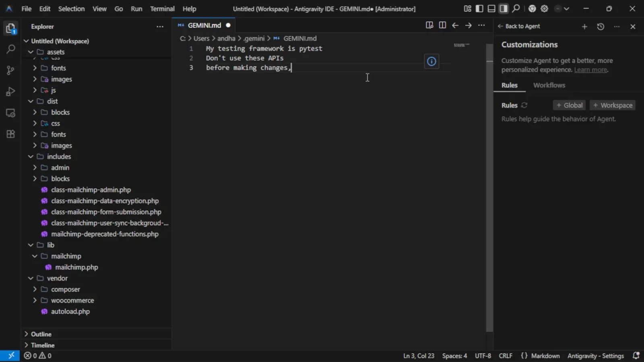The image size is (644, 362).
Task: Expand the composer folder
Action: pos(35,289)
